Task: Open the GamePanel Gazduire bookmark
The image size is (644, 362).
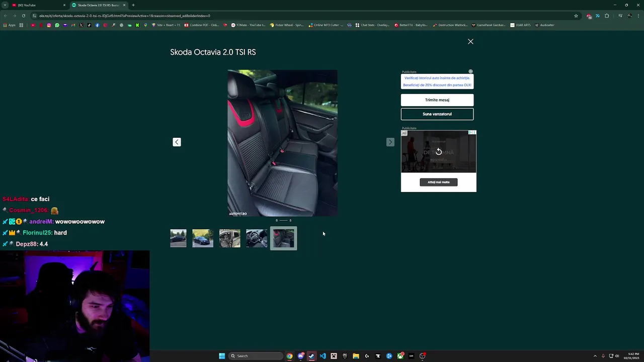Action: 489,25
